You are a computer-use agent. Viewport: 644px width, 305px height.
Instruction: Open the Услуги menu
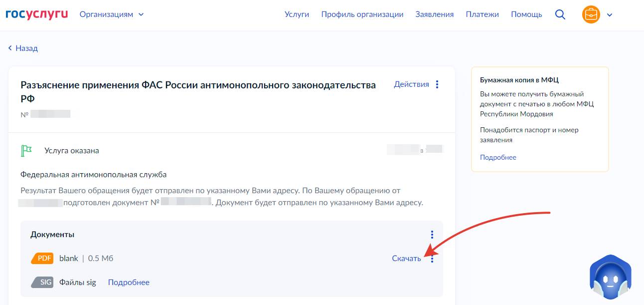pos(297,14)
